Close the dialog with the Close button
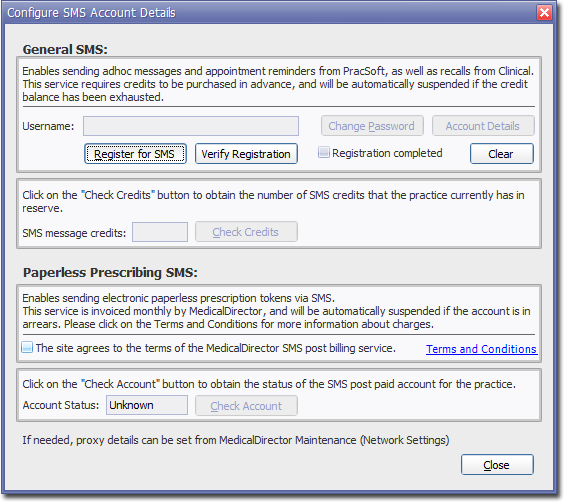The height and width of the screenshot is (503, 565). point(497,464)
